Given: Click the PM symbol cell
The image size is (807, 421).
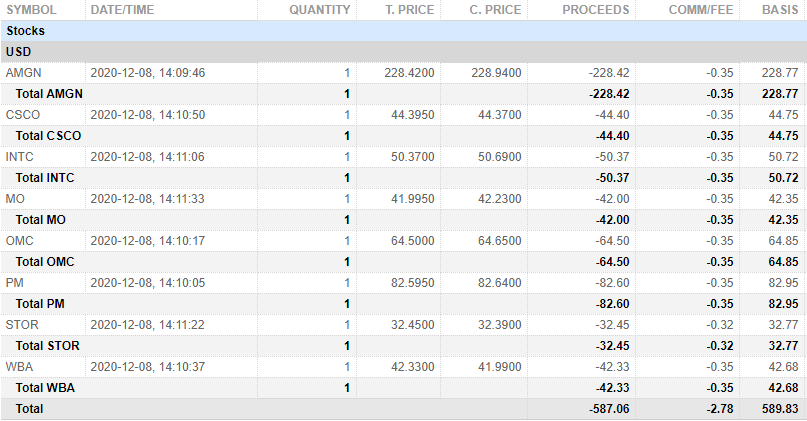Looking at the screenshot, I should pos(14,283).
